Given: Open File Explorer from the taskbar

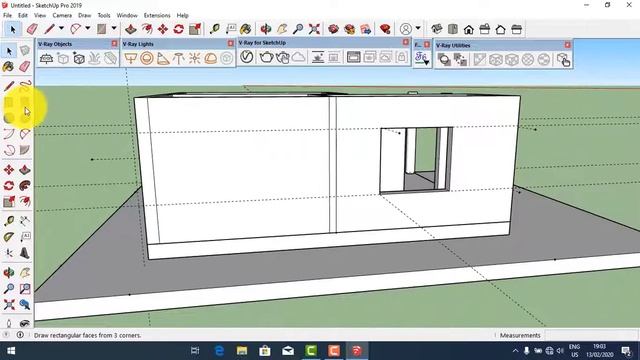Looking at the screenshot, I should tap(242, 351).
